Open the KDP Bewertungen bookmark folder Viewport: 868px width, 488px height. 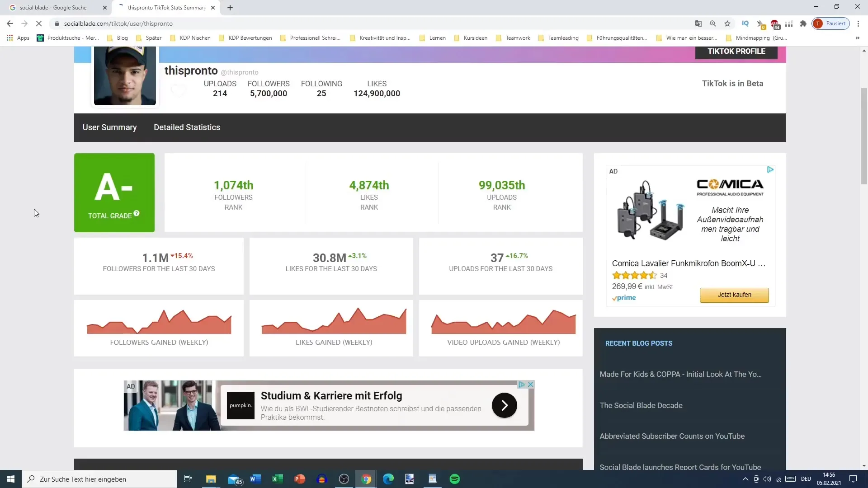click(x=245, y=38)
